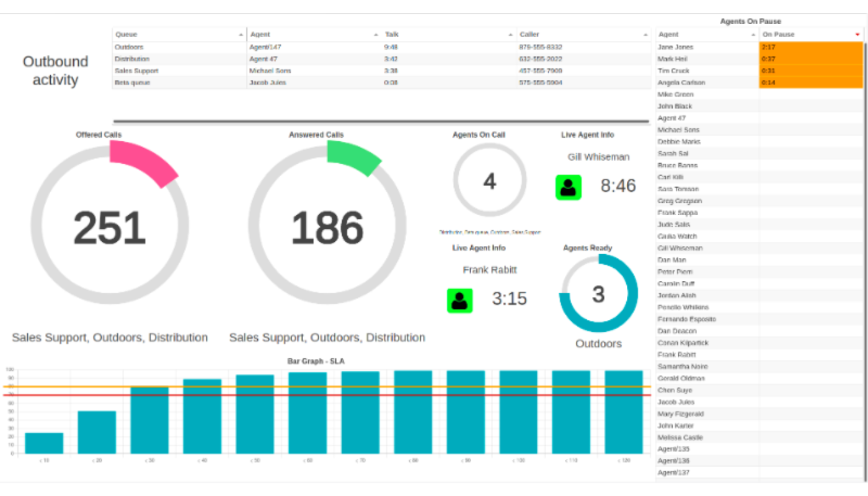Click caller number 457-555-7900
Viewport: 868px width, 496px height.
tap(540, 71)
